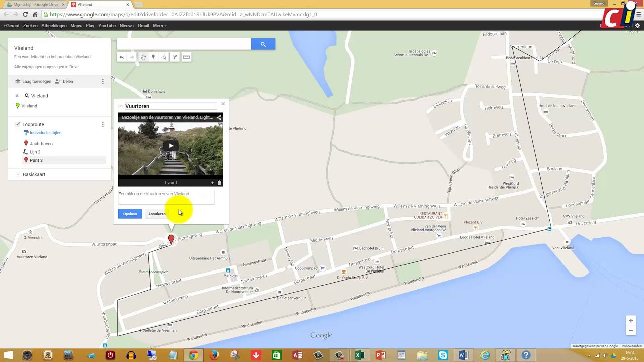Expand the Basiskaart dropdown arrow
The image size is (644, 362).
pyautogui.click(x=18, y=175)
